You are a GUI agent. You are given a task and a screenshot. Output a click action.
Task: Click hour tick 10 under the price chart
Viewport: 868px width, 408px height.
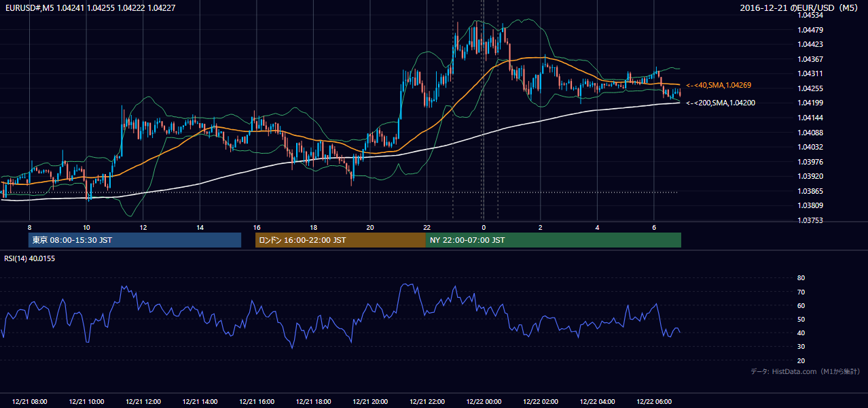tap(86, 227)
